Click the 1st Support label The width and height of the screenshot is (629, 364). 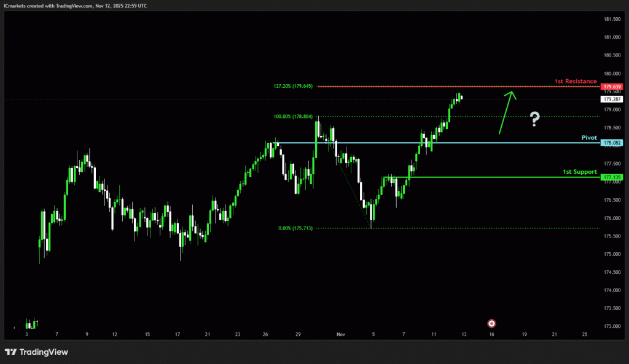click(x=579, y=172)
